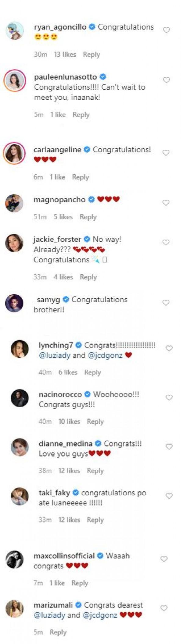Open pauleenlunasotto's profile picture
Image resolution: width=183 pixels, height=644 pixels.
pyautogui.click(x=15, y=80)
